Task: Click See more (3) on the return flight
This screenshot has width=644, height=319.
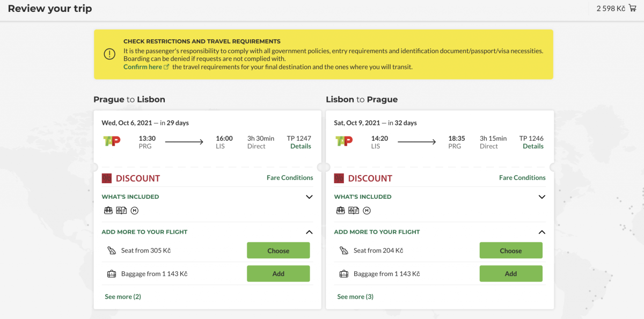Action: (355, 296)
